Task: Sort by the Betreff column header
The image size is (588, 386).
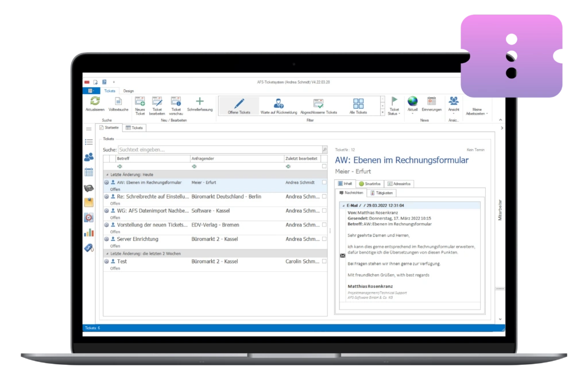Action: [153, 159]
